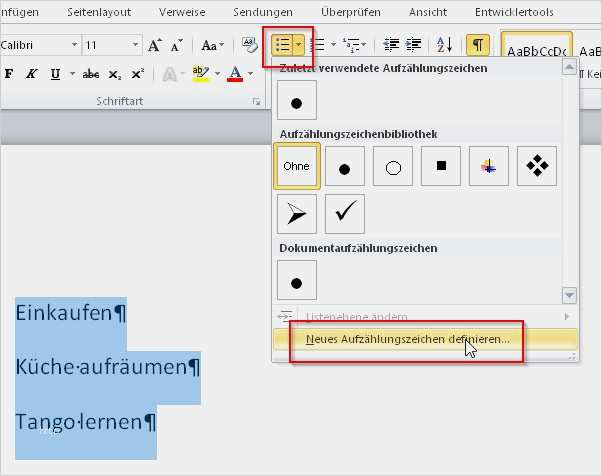The height and width of the screenshot is (476, 602).
Task: Open the Entwicklertools ribbon tab
Action: [x=514, y=12]
